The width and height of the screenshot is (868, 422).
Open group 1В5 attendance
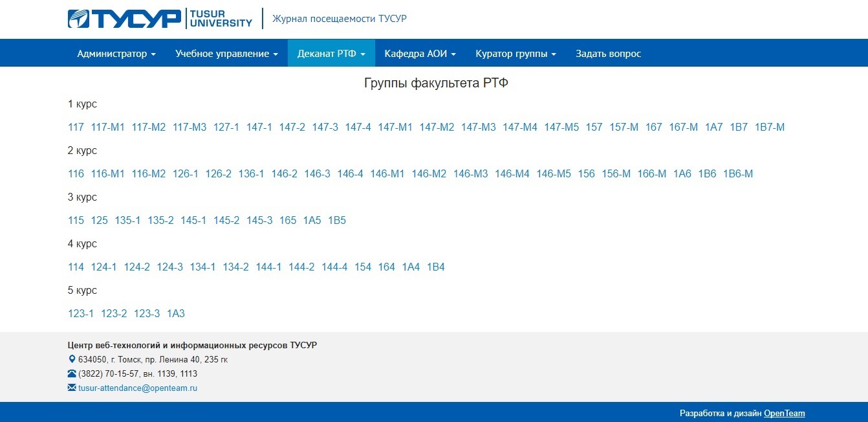point(336,221)
